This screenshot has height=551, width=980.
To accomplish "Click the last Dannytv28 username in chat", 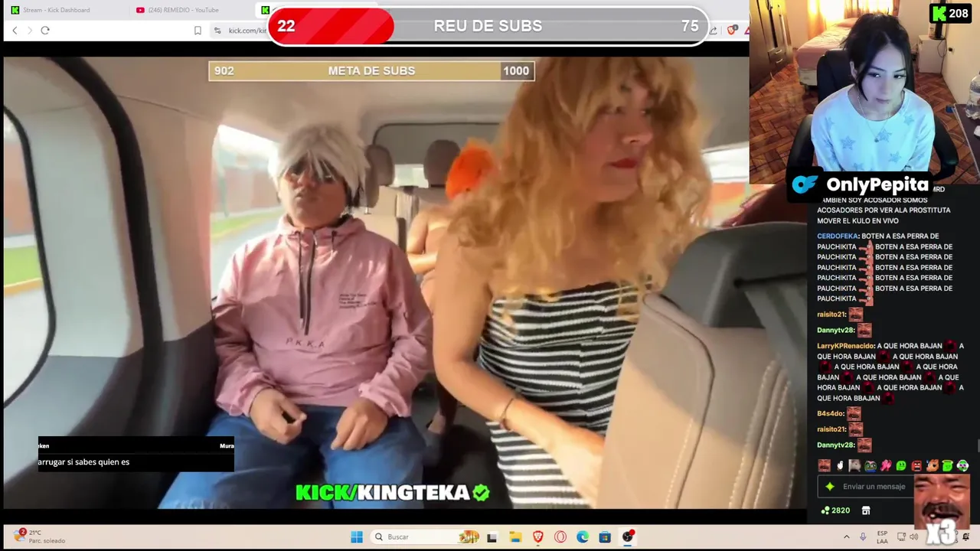I will point(835,445).
